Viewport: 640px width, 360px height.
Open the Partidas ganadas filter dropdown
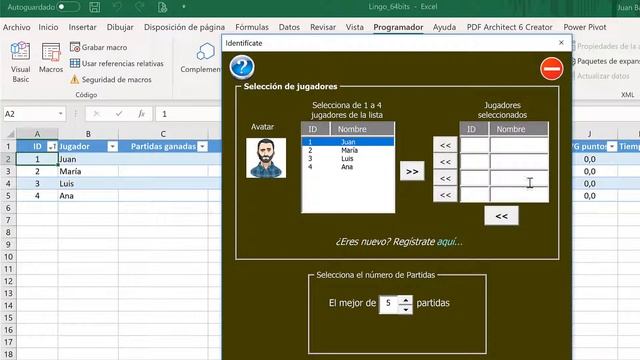click(x=202, y=147)
